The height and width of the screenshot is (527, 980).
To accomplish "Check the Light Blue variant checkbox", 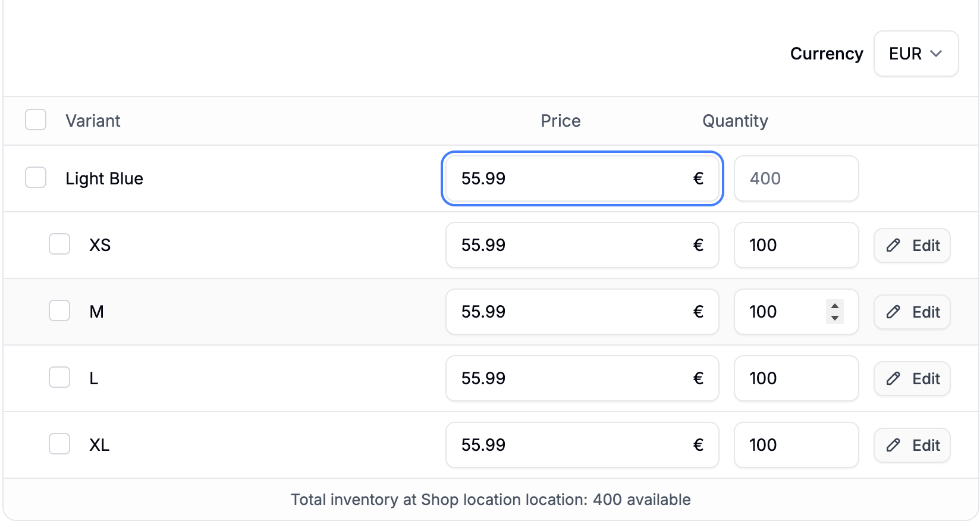I will coord(36,177).
